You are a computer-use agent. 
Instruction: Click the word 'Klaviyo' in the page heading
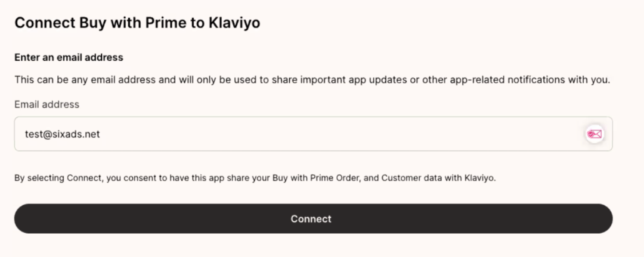click(x=234, y=22)
